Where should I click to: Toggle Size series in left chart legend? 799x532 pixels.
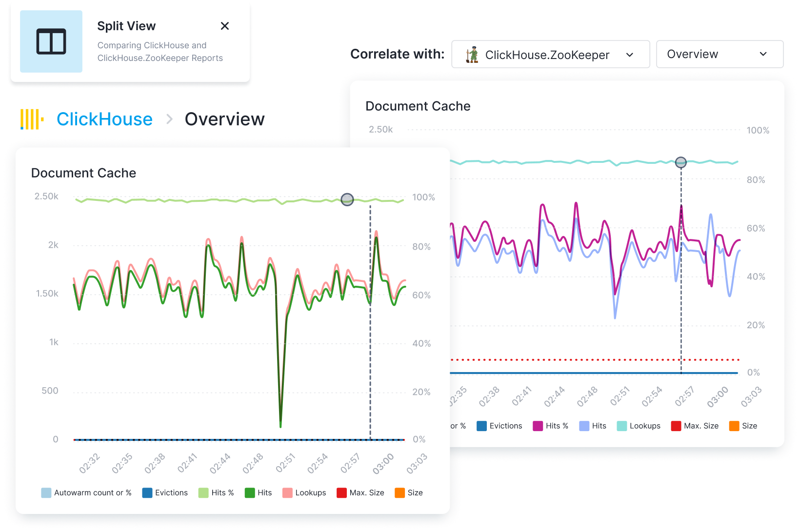click(x=409, y=493)
